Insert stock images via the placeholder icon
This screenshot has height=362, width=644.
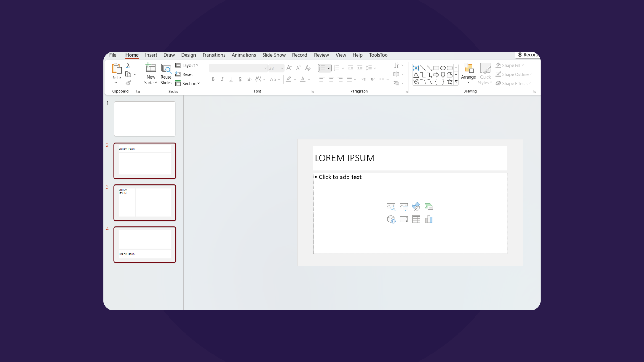[391, 206]
